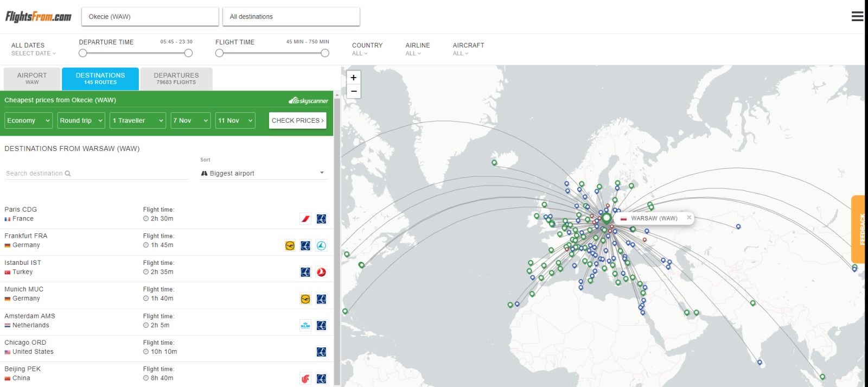Image resolution: width=868 pixels, height=387 pixels.
Task: Click the Check Prices button
Action: coord(298,120)
